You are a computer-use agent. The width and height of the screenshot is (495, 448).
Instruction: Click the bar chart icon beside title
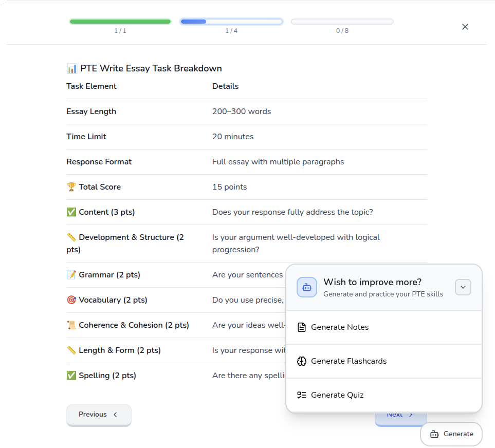(72, 68)
